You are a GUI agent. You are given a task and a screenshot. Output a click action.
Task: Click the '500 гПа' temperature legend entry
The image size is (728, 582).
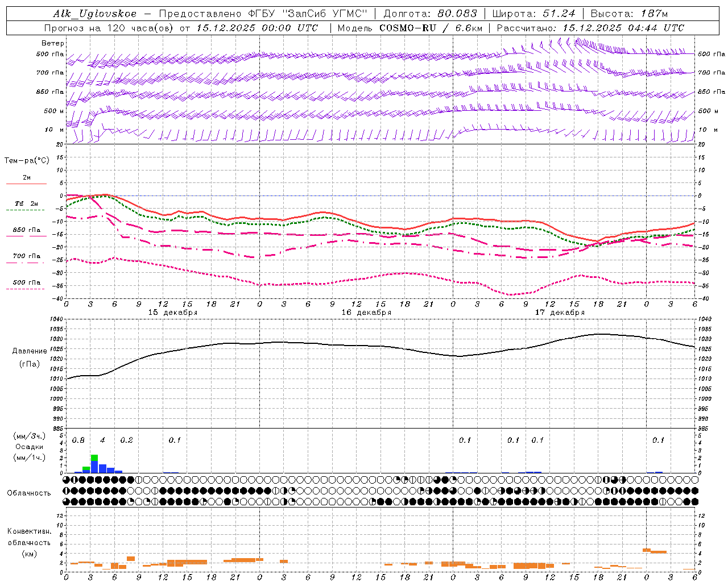click(x=27, y=282)
